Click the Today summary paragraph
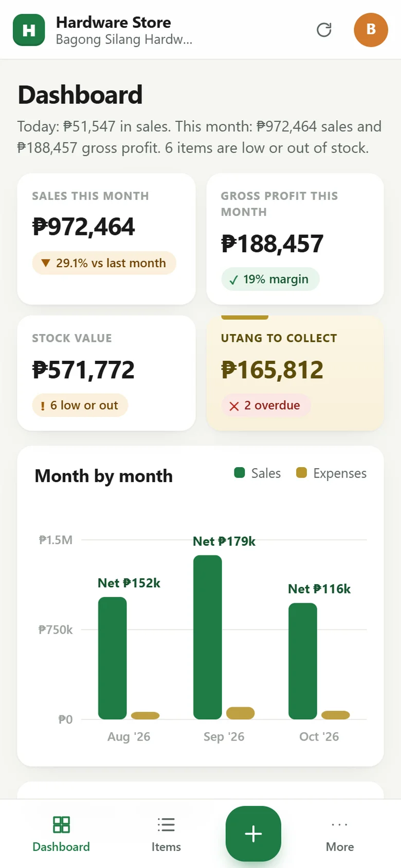 tap(200, 137)
